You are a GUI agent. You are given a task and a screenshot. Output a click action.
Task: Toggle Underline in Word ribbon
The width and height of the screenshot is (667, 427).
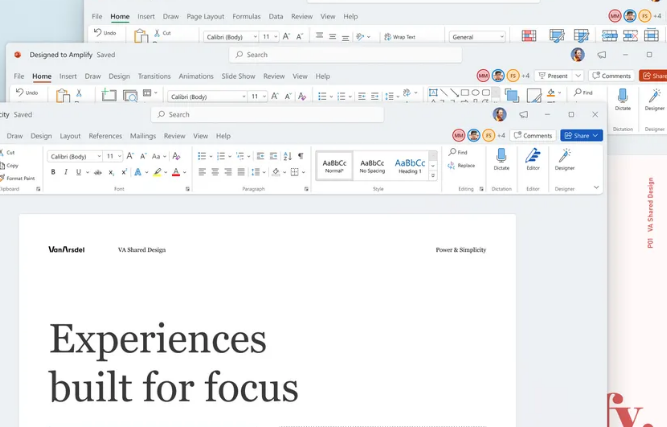(x=78, y=172)
